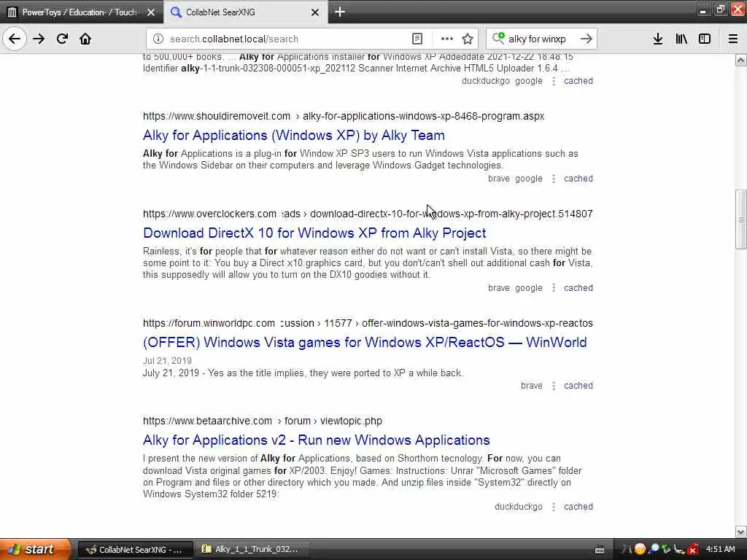
Task: Open more options for the shouldiremoveit result
Action: pos(553,179)
